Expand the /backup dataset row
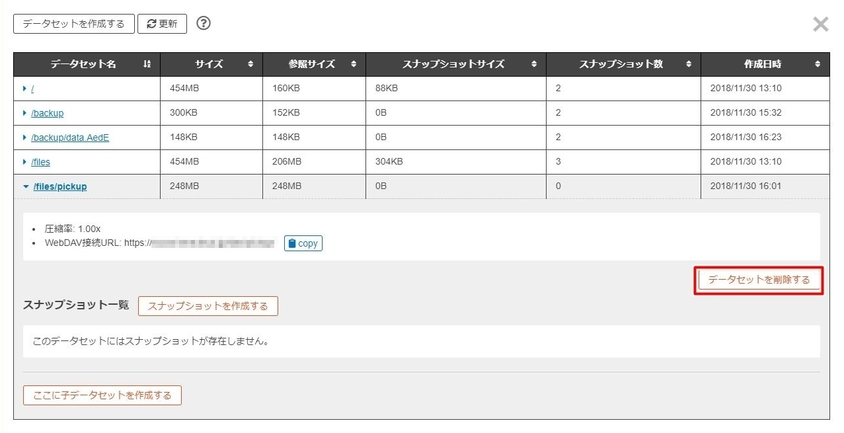Screen dimensions: 844x433 coord(25,113)
